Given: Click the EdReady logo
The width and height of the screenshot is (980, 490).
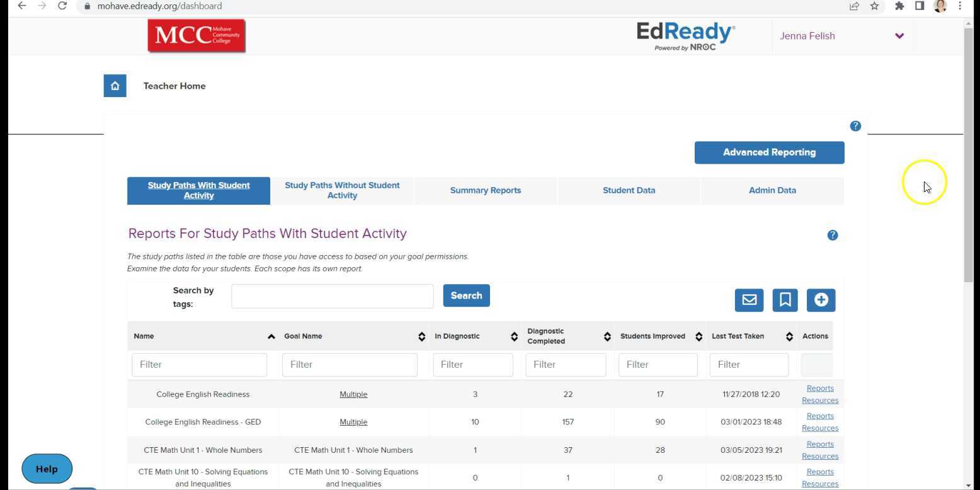Looking at the screenshot, I should [685, 36].
